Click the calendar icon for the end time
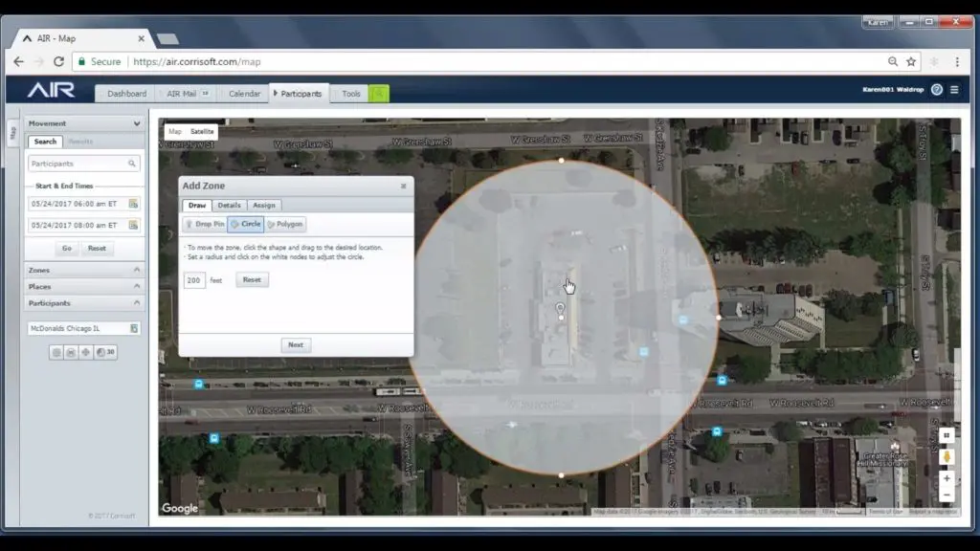 134,225
